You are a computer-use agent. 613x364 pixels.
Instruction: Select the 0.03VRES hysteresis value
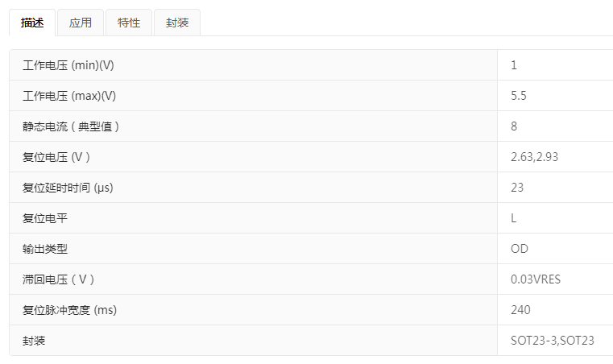point(536,279)
